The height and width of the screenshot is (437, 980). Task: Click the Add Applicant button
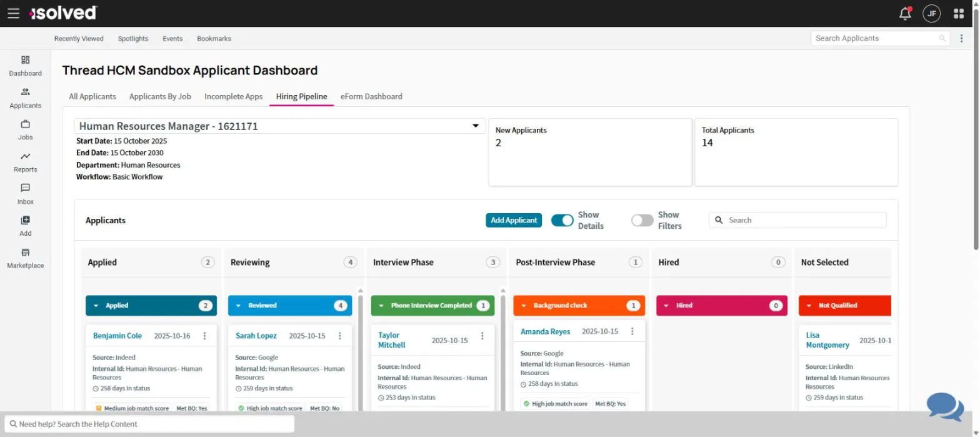[x=514, y=220]
